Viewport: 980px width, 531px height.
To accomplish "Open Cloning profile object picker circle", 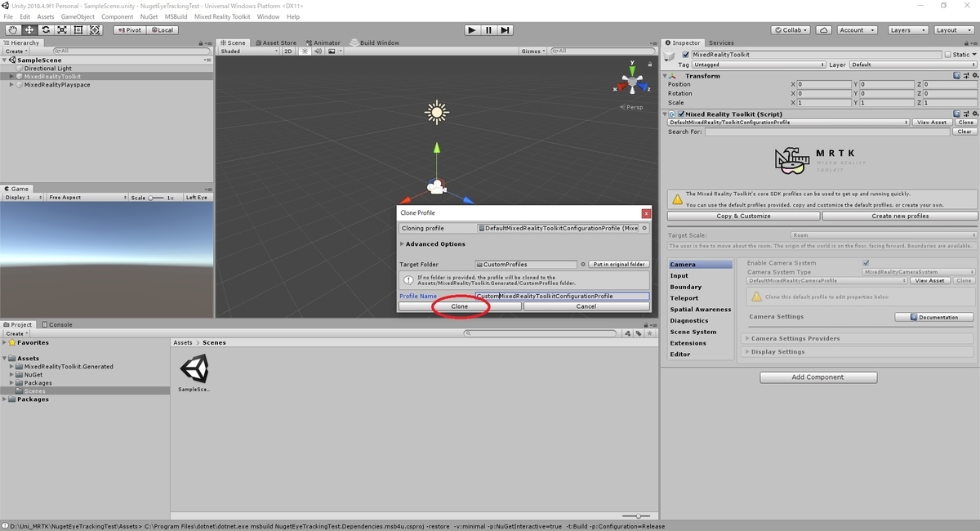I will click(644, 229).
